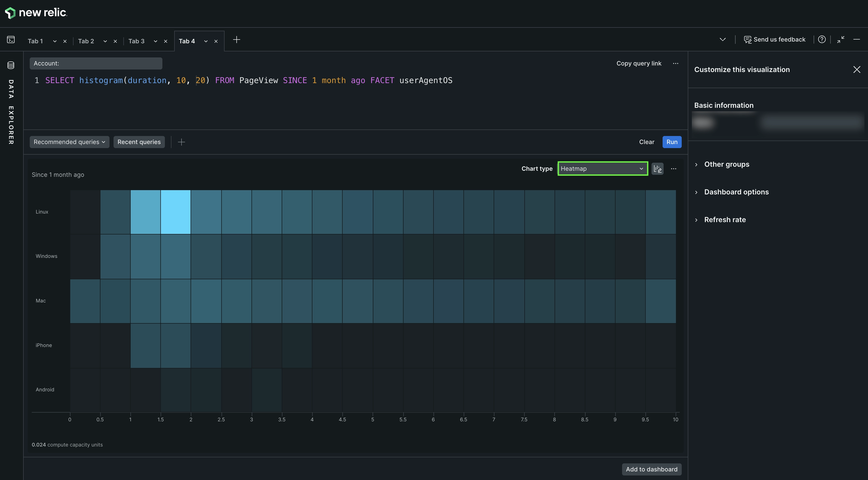Switch to Tab 1
The height and width of the screenshot is (480, 868).
pos(35,41)
